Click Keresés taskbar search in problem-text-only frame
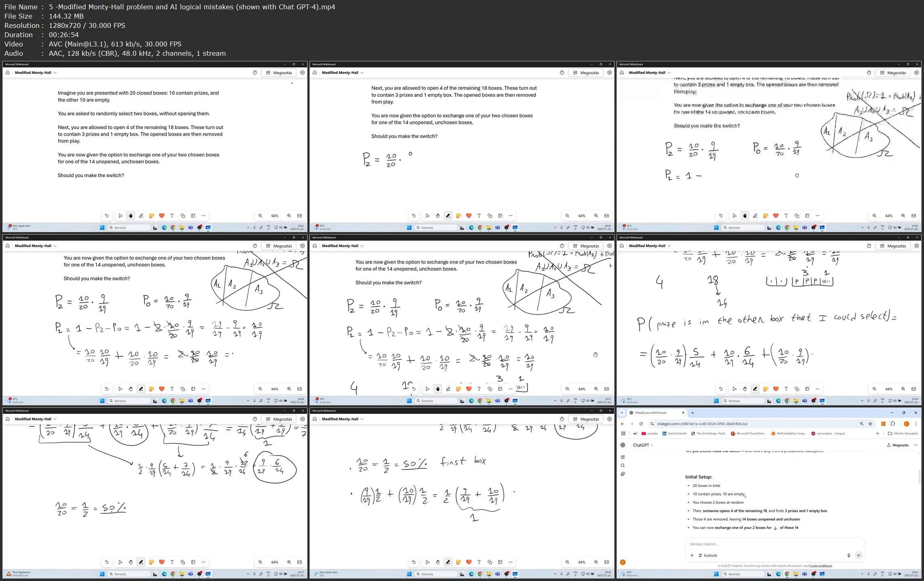 pyautogui.click(x=129, y=227)
